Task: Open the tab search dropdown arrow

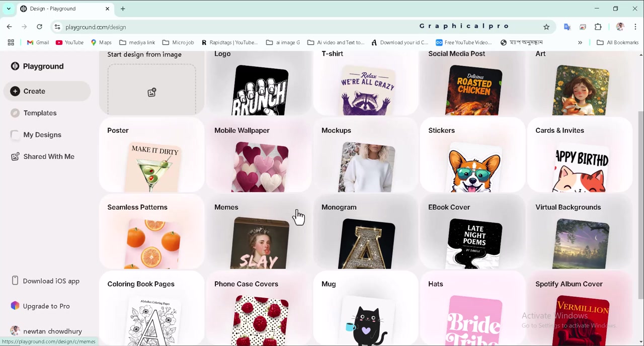Action: [9, 9]
